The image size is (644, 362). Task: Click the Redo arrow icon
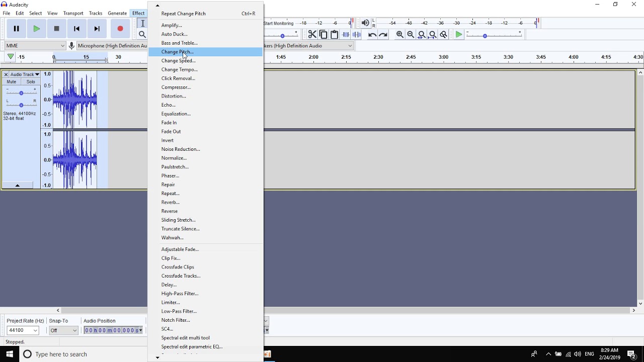383,35
